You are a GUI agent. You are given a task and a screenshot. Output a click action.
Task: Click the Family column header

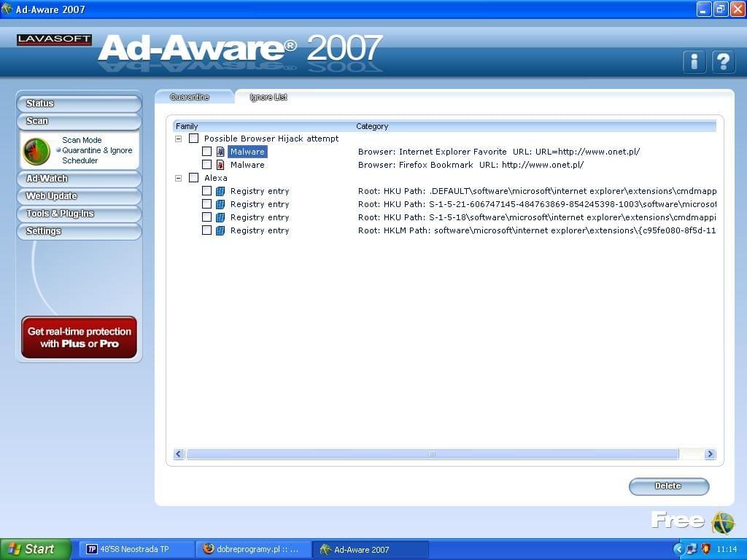[187, 126]
